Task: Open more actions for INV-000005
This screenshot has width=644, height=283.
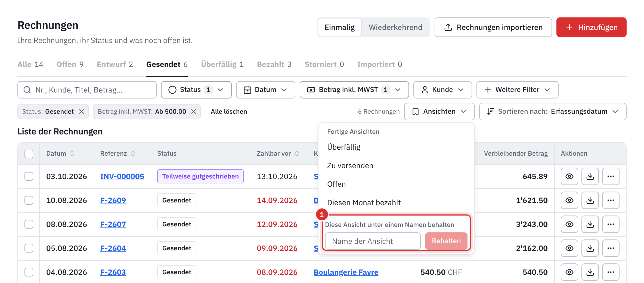Action: [611, 176]
